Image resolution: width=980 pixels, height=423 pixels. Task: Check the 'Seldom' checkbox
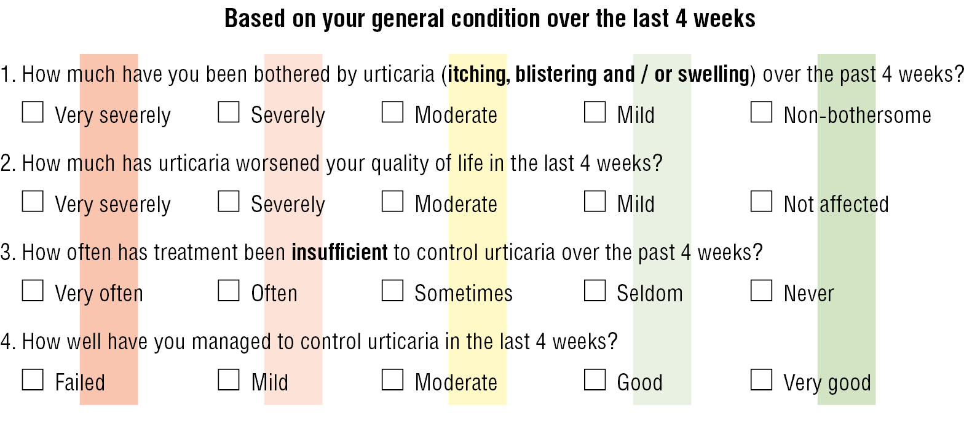click(x=595, y=291)
